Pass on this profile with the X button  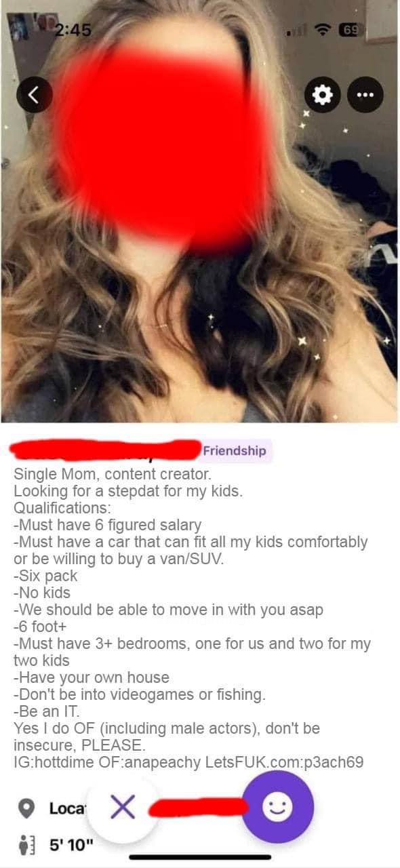pos(122,808)
